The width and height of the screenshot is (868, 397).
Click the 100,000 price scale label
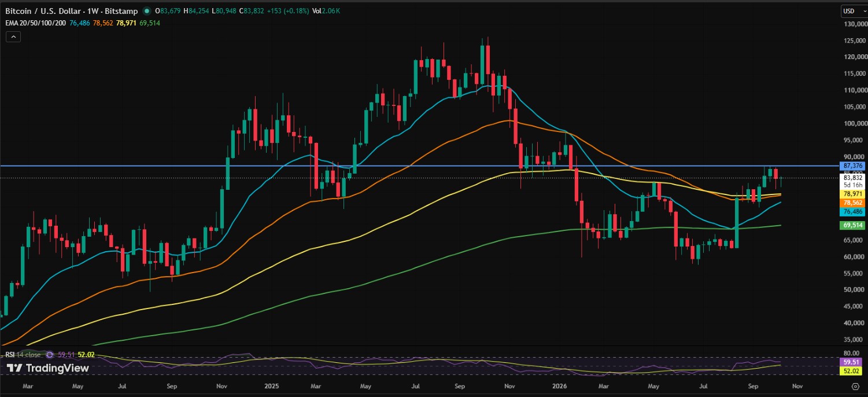click(855, 123)
